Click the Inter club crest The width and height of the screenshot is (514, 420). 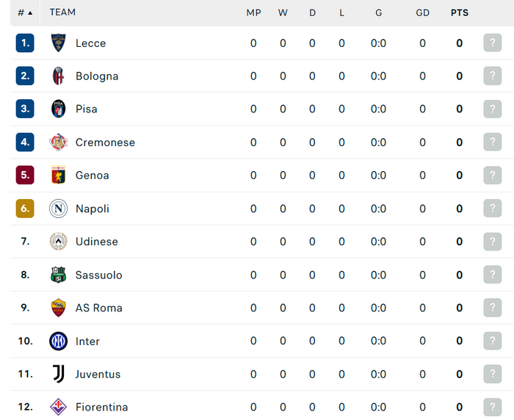(x=58, y=341)
